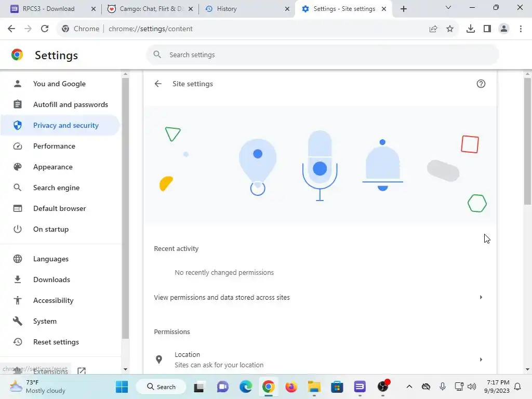Open Microsoft Store from taskbar

tap(337, 387)
